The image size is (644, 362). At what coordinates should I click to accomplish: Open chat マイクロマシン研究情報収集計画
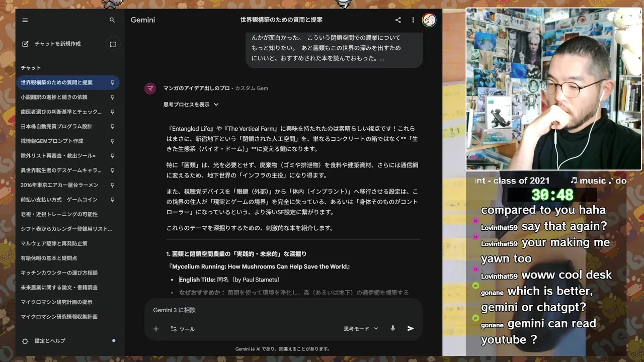click(x=59, y=317)
